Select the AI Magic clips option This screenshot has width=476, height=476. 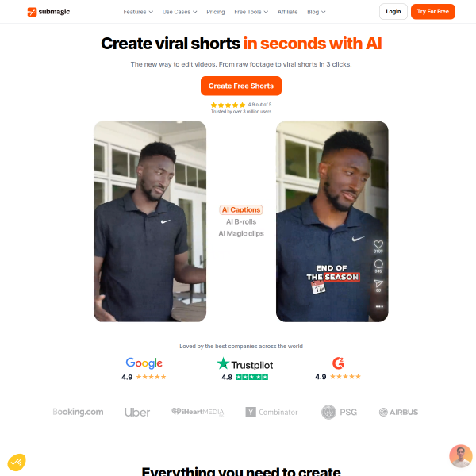tap(241, 233)
